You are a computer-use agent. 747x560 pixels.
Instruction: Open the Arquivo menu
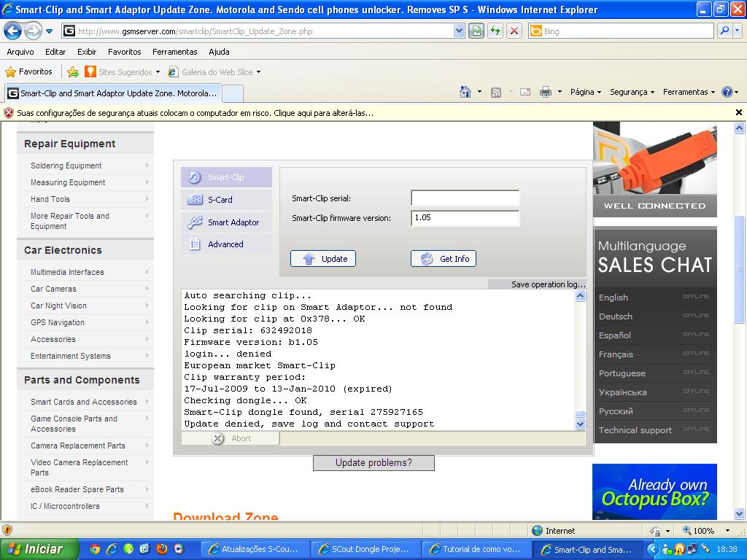point(20,52)
